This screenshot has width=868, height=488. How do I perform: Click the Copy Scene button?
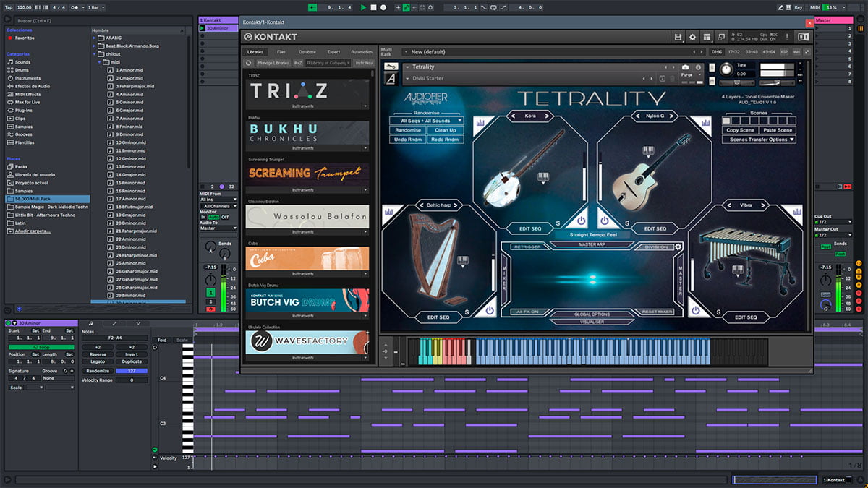pos(740,130)
